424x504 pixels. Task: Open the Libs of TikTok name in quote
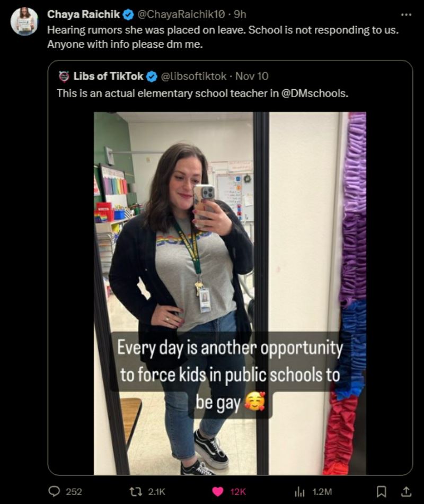tap(108, 76)
